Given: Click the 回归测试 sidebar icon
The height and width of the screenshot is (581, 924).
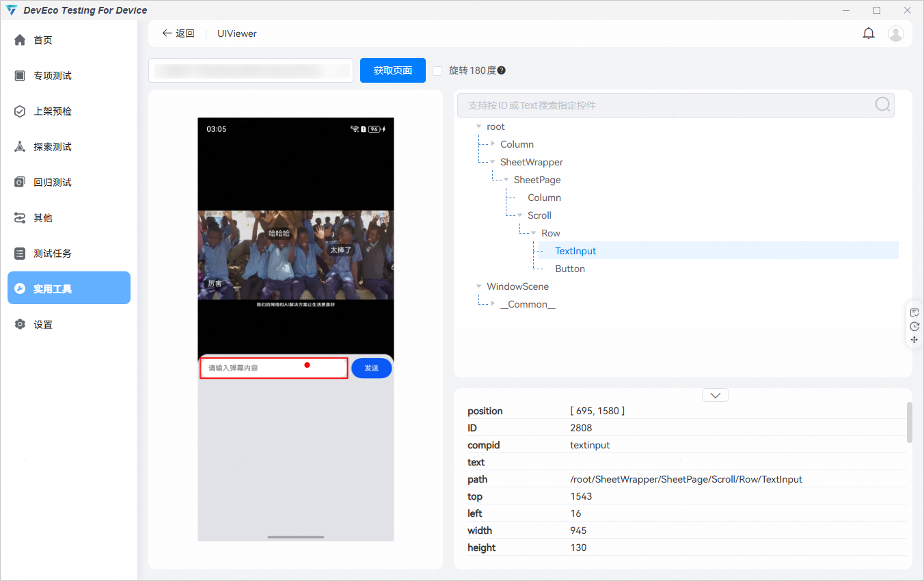Looking at the screenshot, I should pyautogui.click(x=20, y=183).
